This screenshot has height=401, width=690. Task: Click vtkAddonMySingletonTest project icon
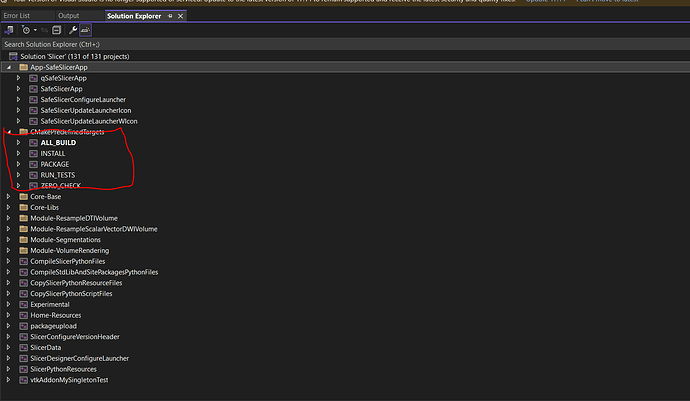tap(24, 380)
